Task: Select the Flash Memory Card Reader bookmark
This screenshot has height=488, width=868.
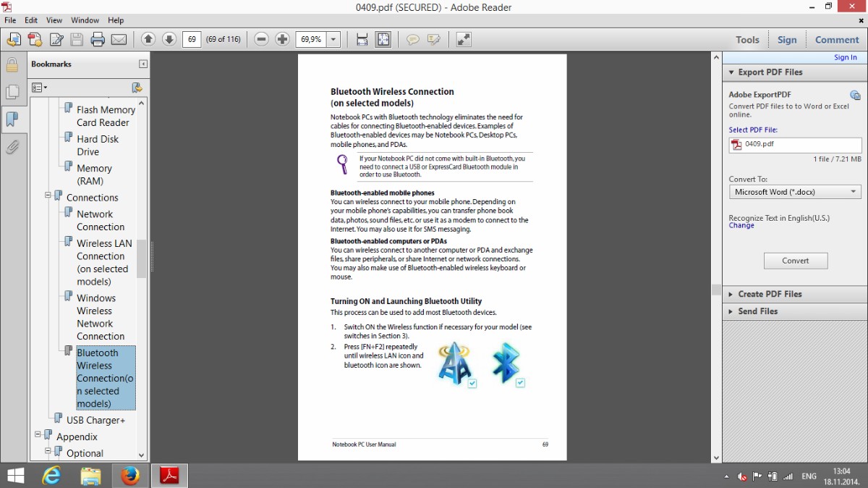Action: [106, 117]
